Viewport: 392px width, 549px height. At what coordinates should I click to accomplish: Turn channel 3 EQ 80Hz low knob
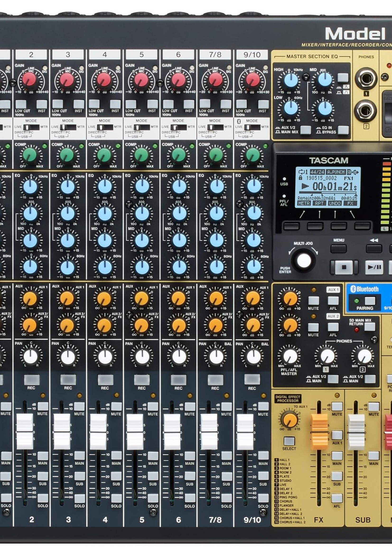[68, 267]
